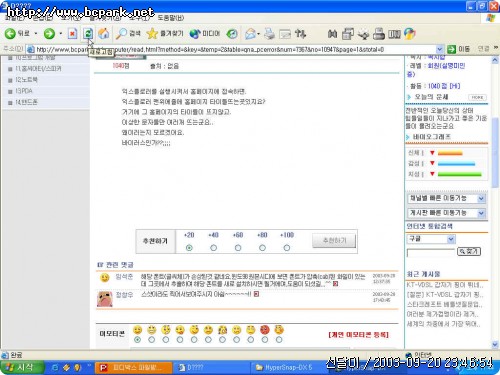Select the radio under the first smiley emoticon
Screen dimensions: 500x375
tap(137, 340)
